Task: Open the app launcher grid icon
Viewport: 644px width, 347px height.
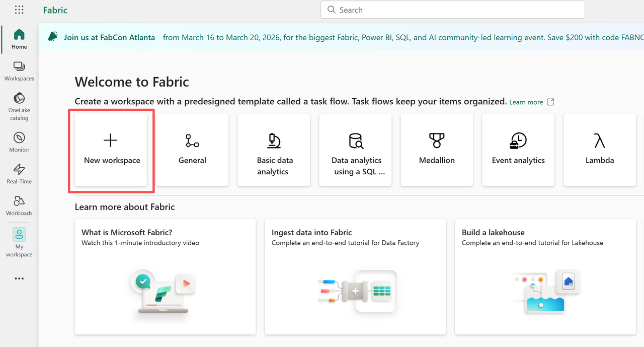Action: point(19,10)
